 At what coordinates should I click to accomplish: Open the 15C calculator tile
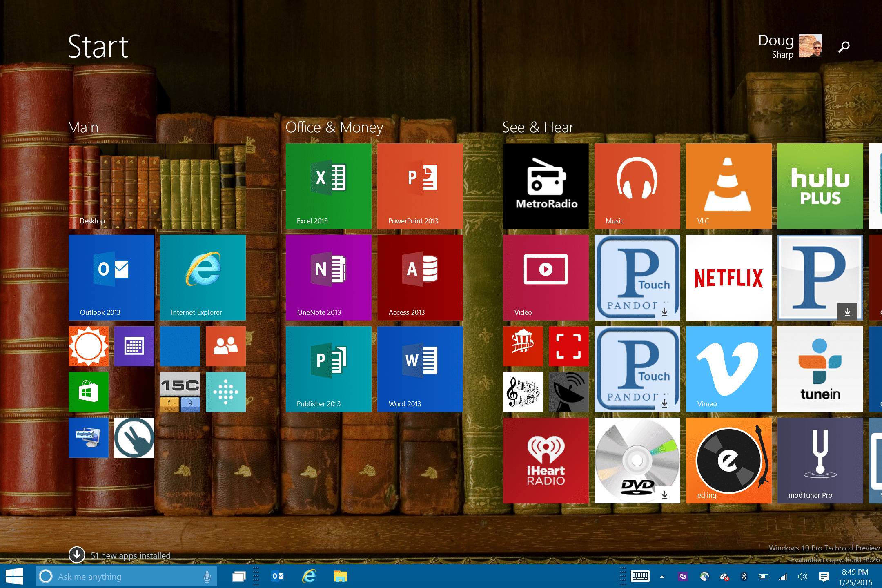pyautogui.click(x=180, y=392)
